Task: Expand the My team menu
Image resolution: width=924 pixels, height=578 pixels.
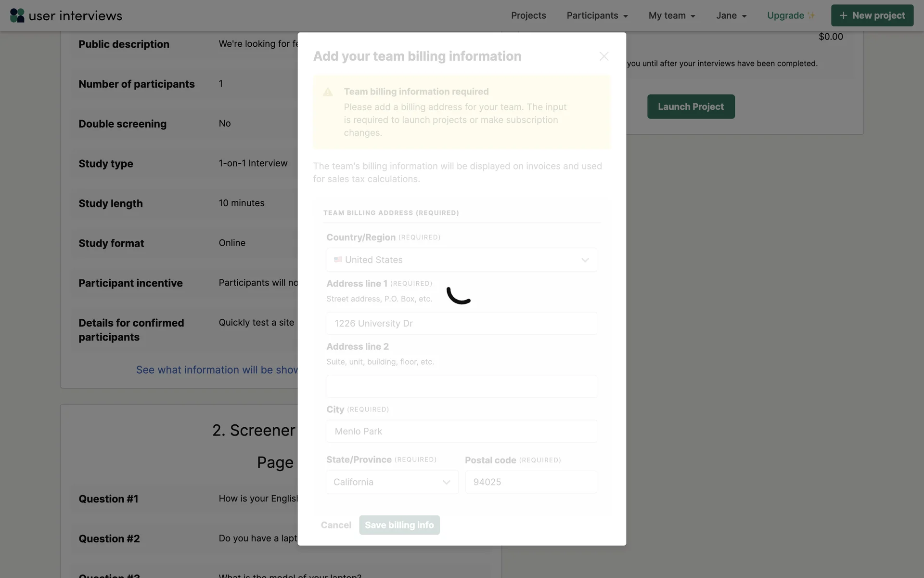Action: click(672, 15)
